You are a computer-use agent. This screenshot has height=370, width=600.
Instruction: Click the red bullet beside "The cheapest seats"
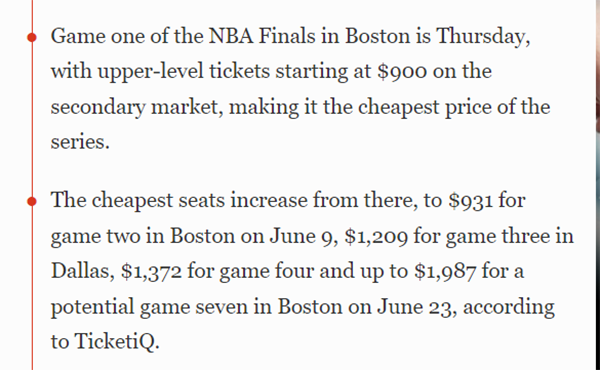pyautogui.click(x=32, y=201)
